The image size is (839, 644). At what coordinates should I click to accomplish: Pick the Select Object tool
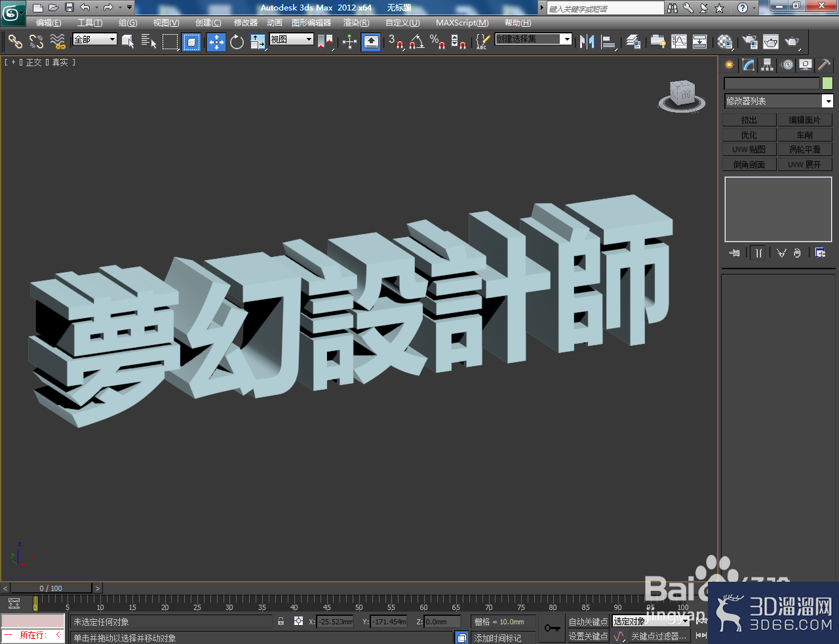point(128,42)
